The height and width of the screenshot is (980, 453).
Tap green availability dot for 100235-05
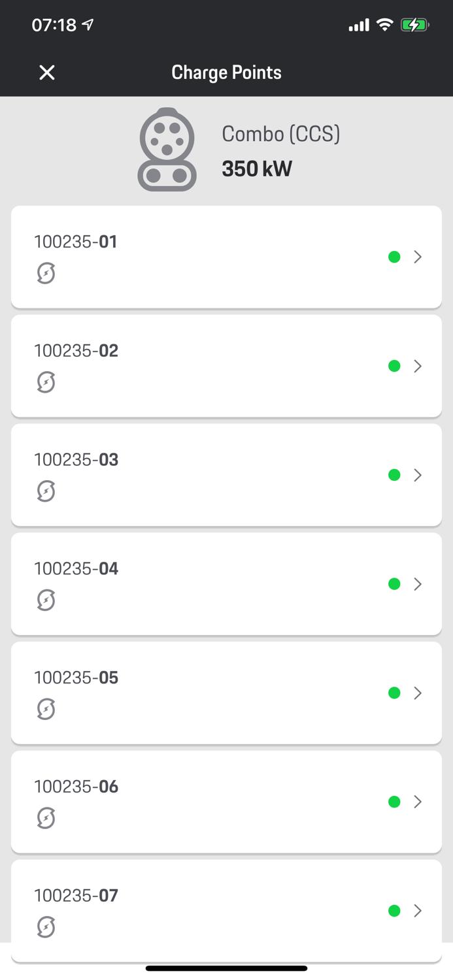point(394,693)
